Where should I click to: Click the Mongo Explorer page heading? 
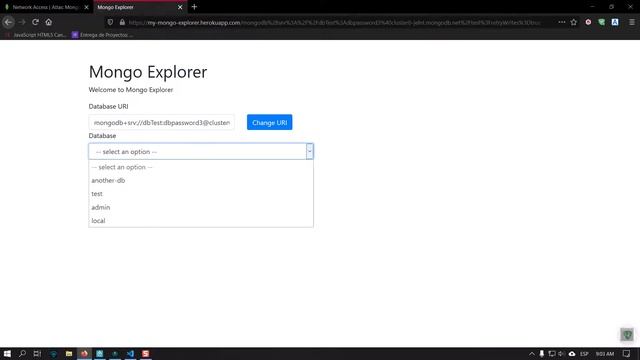[x=148, y=72]
